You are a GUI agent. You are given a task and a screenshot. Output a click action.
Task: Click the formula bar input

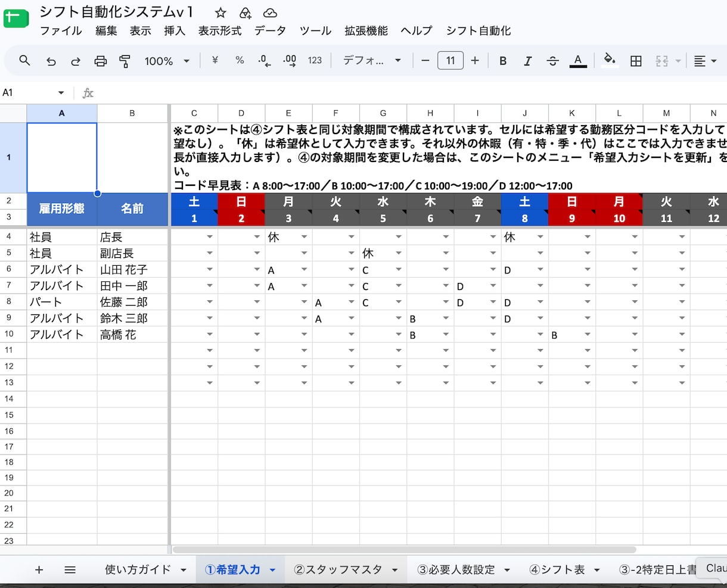point(411,92)
